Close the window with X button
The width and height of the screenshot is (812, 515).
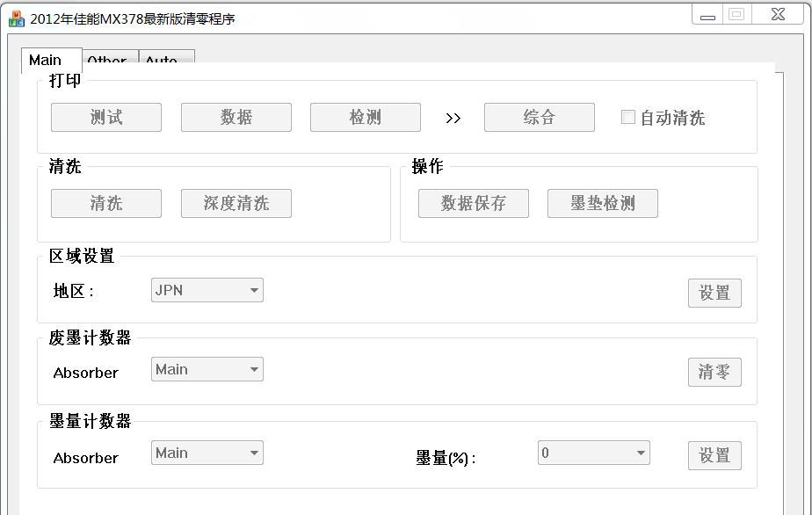pyautogui.click(x=778, y=15)
